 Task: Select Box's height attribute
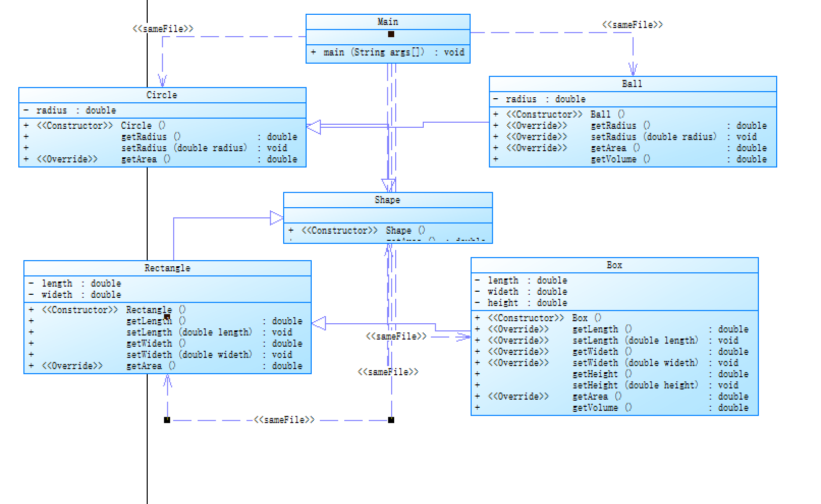527,303
